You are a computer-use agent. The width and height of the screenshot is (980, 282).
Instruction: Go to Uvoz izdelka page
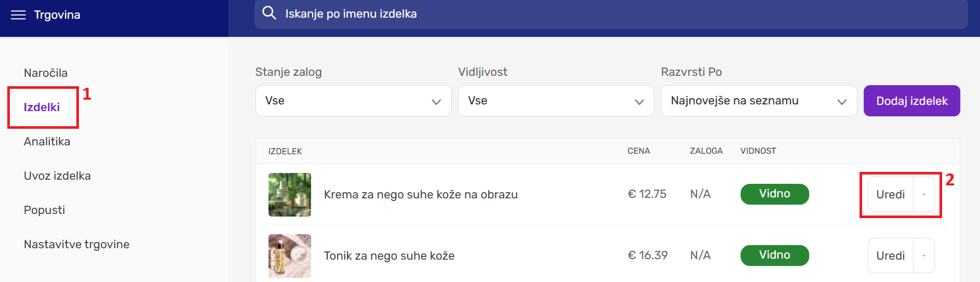(57, 176)
